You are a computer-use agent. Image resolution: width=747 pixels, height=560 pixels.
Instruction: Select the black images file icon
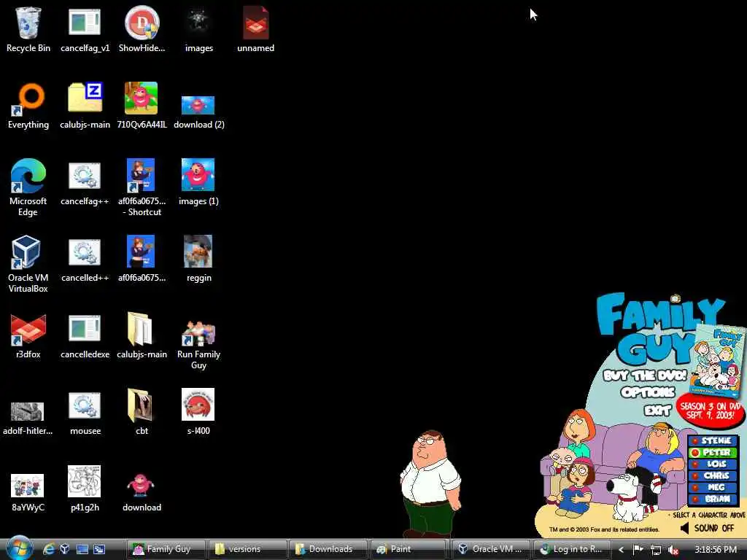[198, 29]
